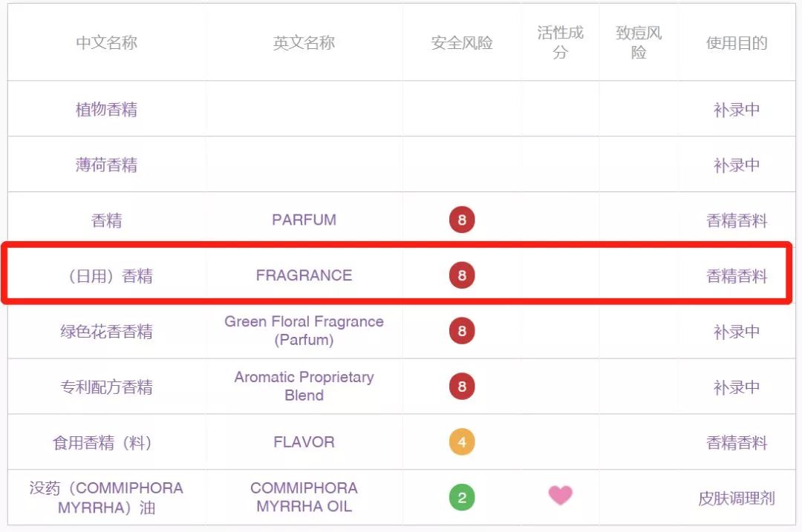Screen dimensions: 802x532
Task: Open the 绿色花香香精 ingredient link
Action: [106, 331]
